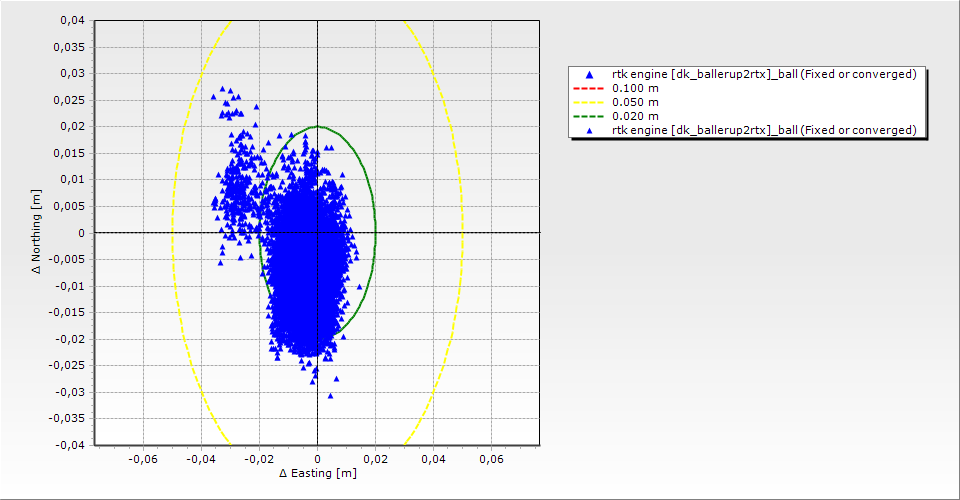Click the 0,015 Northing axis label

click(x=69, y=153)
